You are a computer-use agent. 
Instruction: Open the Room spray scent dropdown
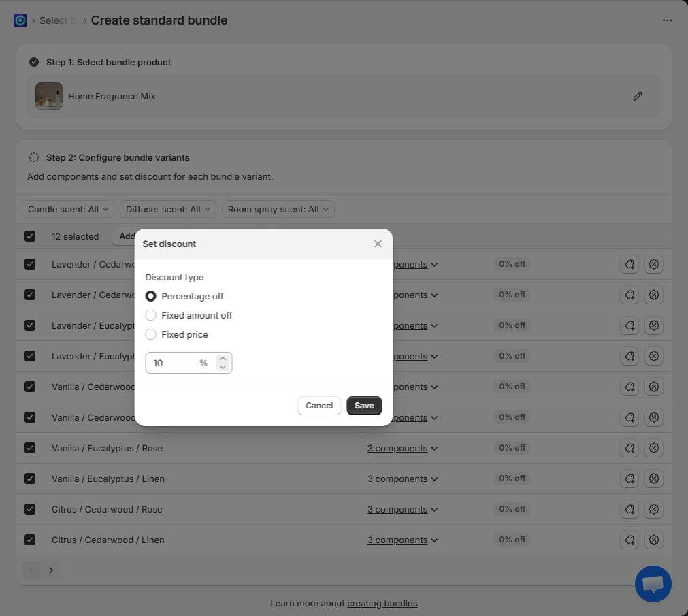click(278, 209)
